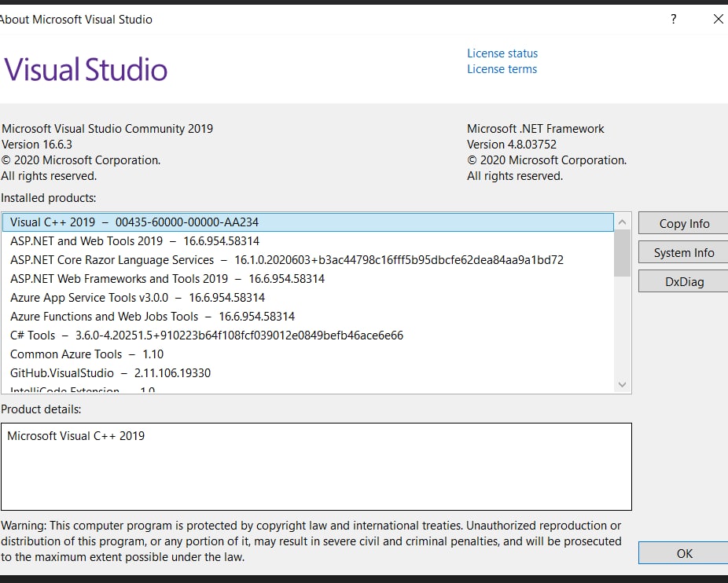
Task: Close the About Microsoft Visual Studio dialog
Action: click(718, 19)
